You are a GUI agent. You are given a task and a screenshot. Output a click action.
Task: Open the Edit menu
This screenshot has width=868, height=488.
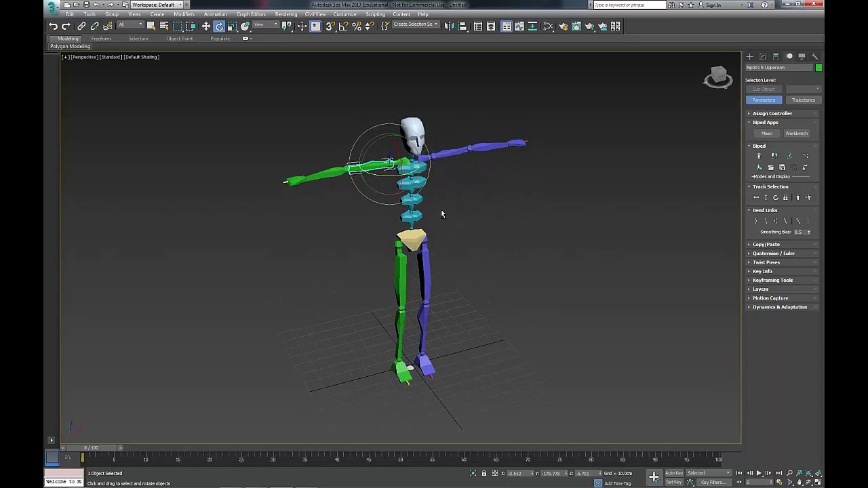(70, 14)
